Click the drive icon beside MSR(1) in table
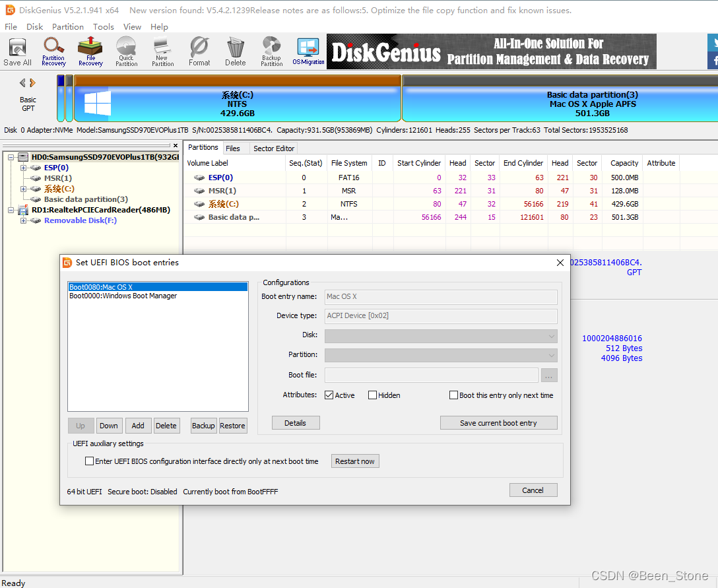718x588 pixels. 199,191
